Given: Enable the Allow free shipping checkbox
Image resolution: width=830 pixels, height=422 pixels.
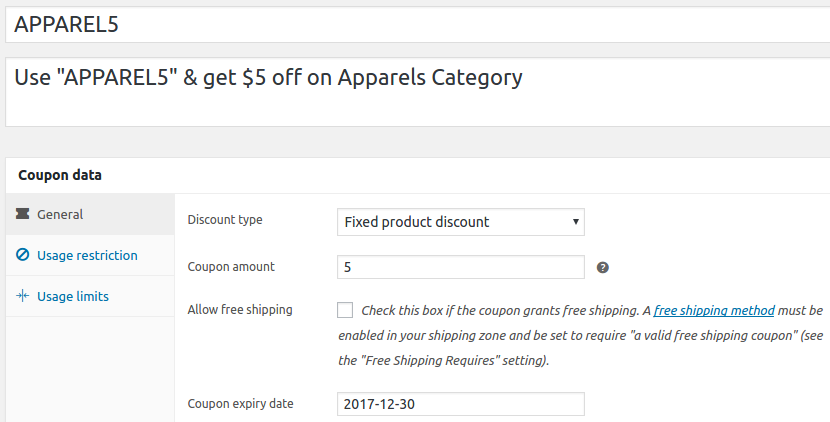Looking at the screenshot, I should click(345, 310).
